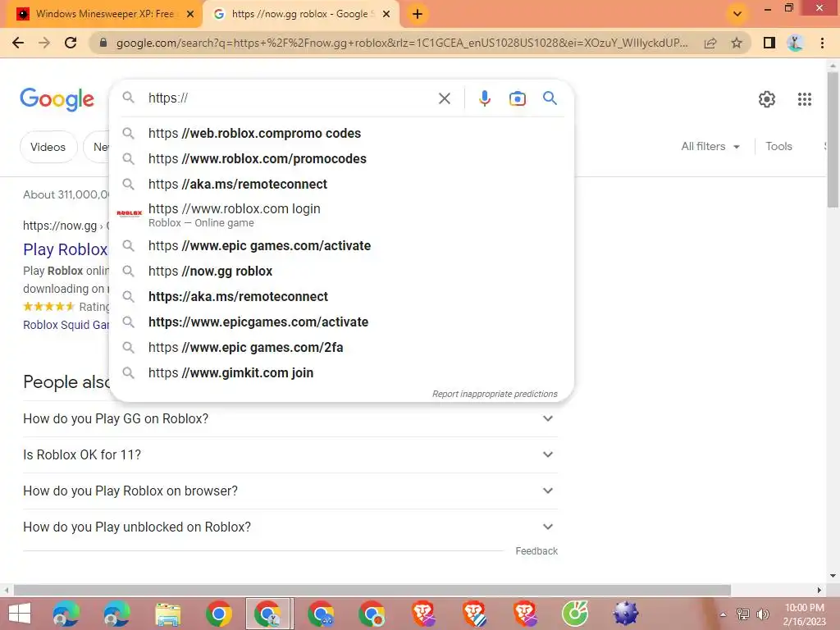Open Play Roblox result link
Image resolution: width=840 pixels, height=630 pixels.
point(66,249)
